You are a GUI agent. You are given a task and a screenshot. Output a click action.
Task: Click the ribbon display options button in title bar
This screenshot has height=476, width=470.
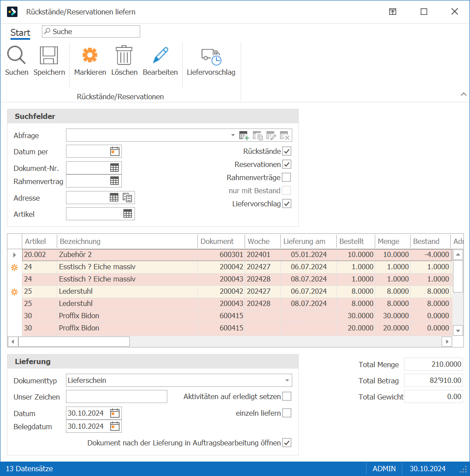[x=393, y=12]
